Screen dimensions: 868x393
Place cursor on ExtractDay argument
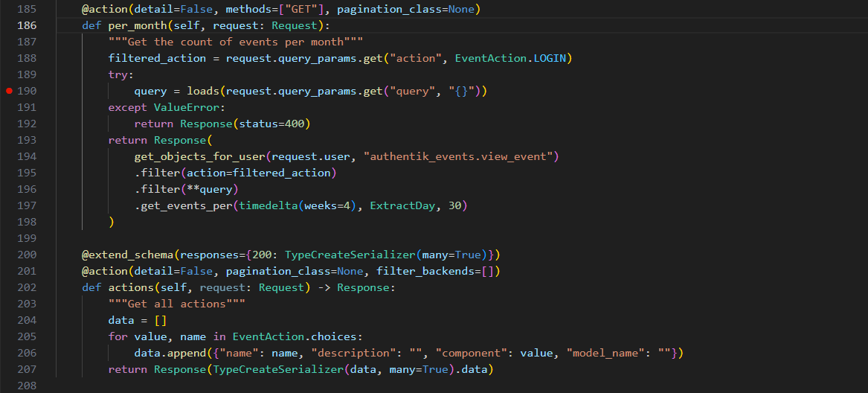tap(402, 205)
